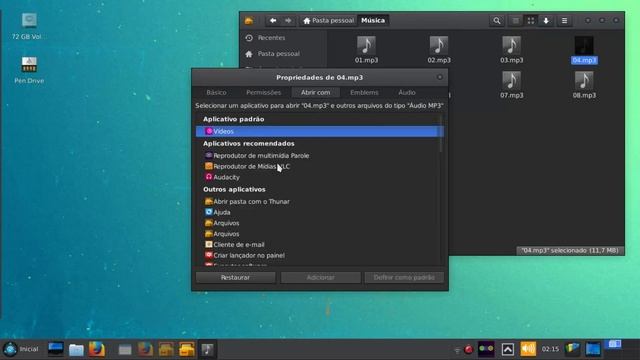The width and height of the screenshot is (640, 360).
Task: Select the 02.mp3 file
Action: 439,49
